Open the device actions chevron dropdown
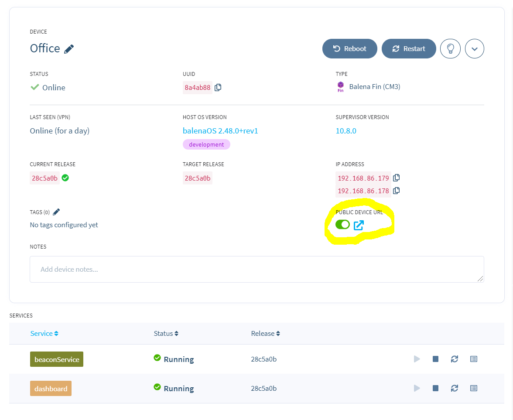The height and width of the screenshot is (420, 513). point(475,48)
